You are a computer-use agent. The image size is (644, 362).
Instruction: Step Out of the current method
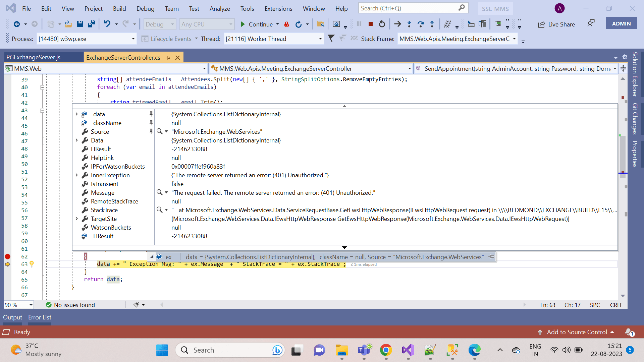432,24
